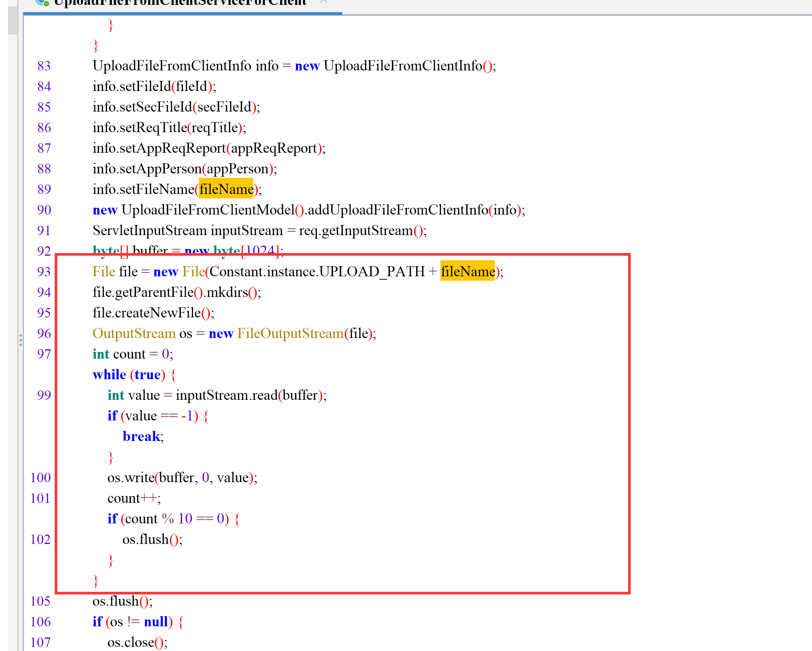Place cursor on 'info.setFileId(fileId);'

click(154, 86)
